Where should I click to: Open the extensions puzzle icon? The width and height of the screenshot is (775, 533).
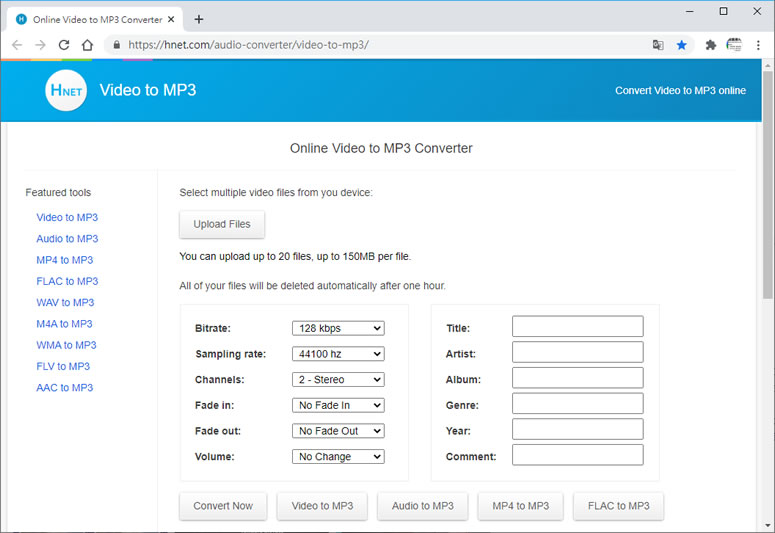click(x=711, y=45)
